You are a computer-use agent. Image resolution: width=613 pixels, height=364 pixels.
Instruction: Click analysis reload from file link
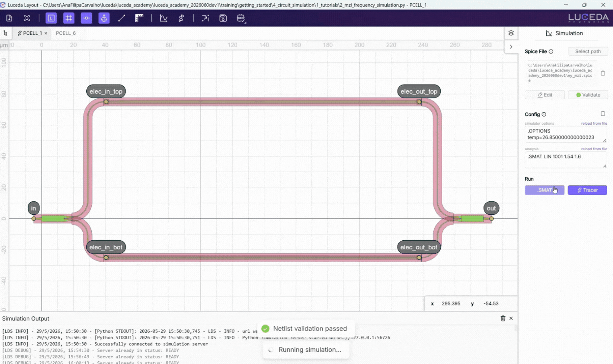click(x=594, y=149)
